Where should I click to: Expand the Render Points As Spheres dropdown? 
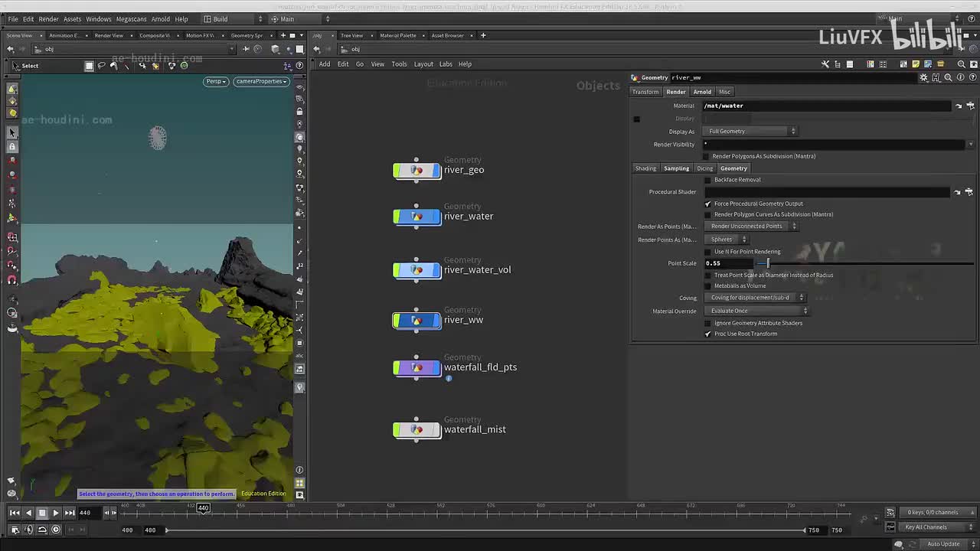coord(728,240)
